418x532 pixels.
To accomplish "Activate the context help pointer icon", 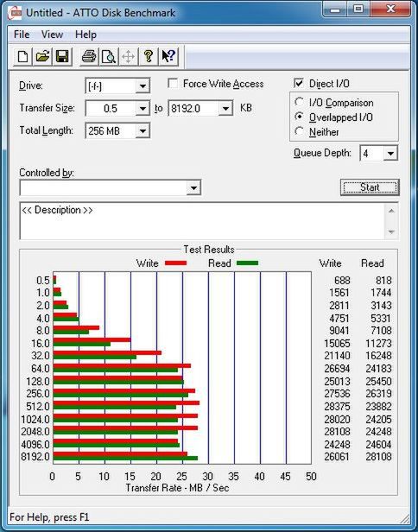I will [168, 56].
